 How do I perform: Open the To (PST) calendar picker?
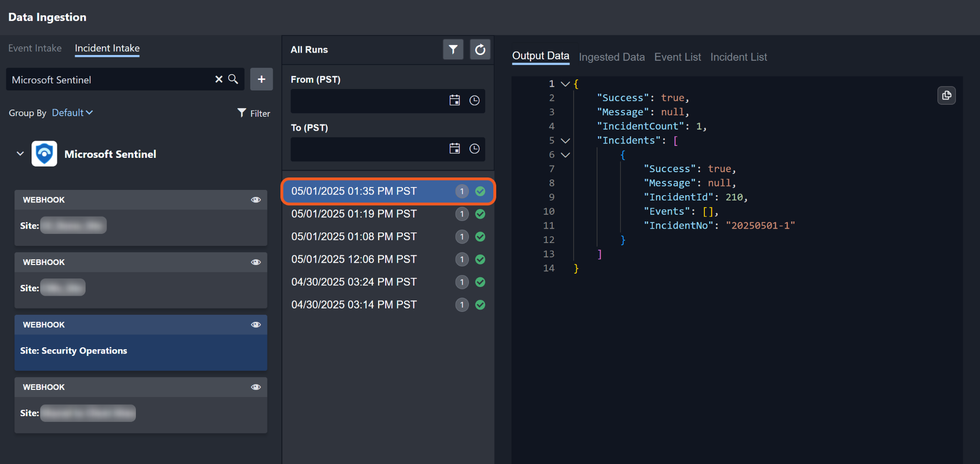coord(455,149)
